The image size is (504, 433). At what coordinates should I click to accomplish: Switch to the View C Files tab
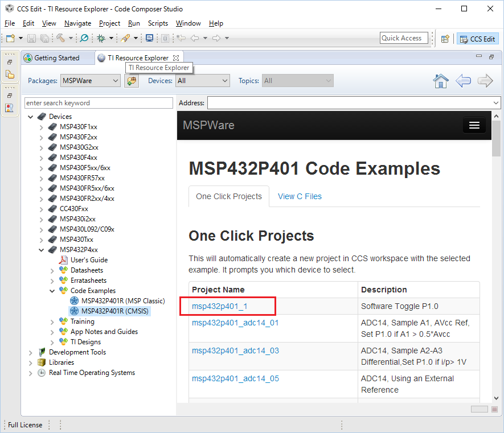300,196
